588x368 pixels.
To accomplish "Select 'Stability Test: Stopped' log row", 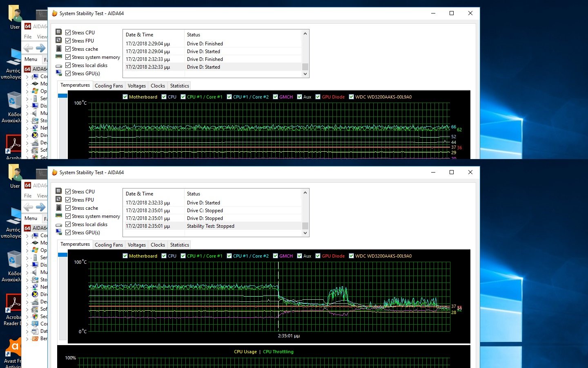I will [212, 226].
